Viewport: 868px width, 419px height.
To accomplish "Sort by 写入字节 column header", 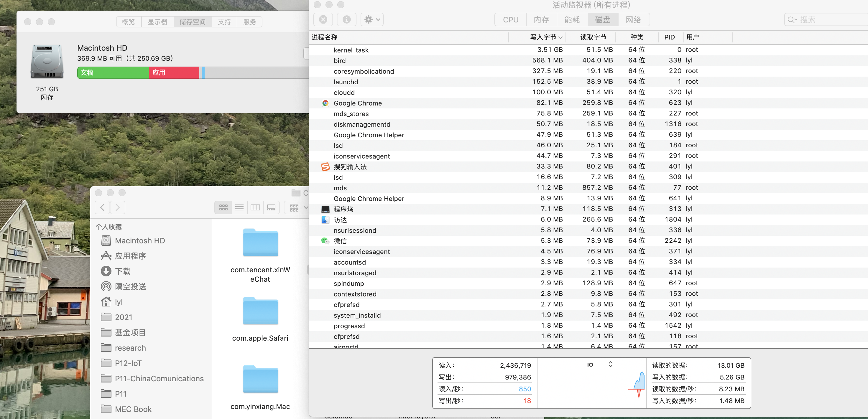I will pos(542,37).
